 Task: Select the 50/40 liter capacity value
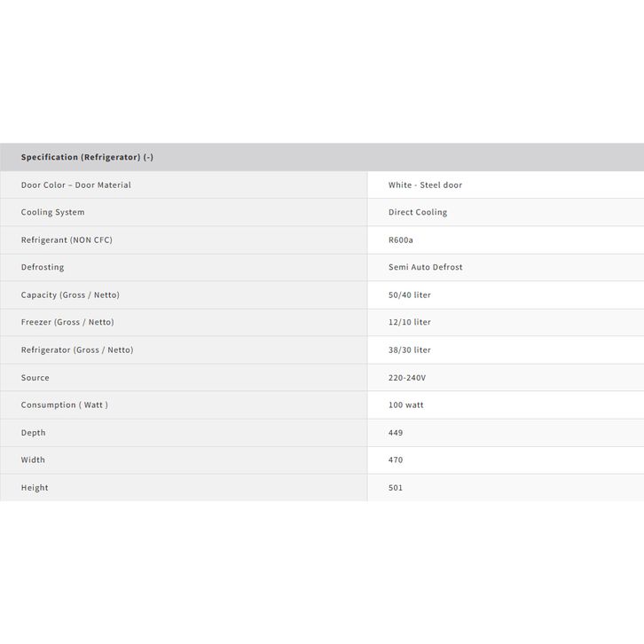point(410,295)
